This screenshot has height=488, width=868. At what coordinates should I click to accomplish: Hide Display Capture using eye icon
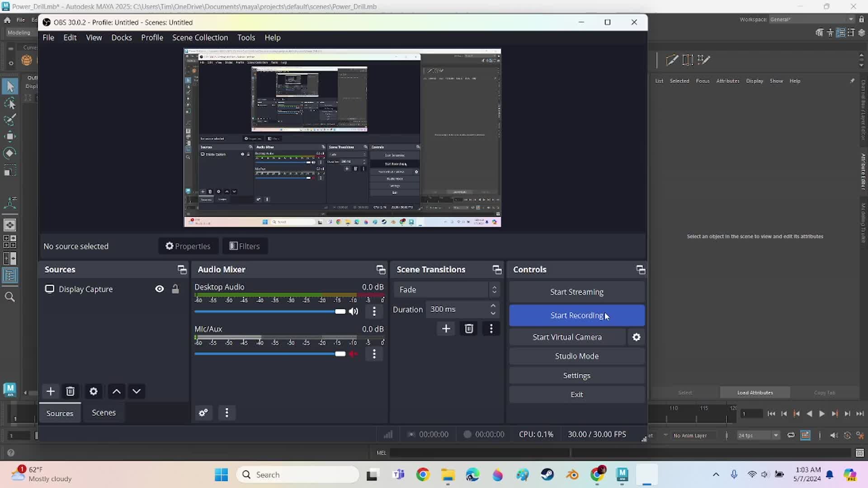coord(160,289)
